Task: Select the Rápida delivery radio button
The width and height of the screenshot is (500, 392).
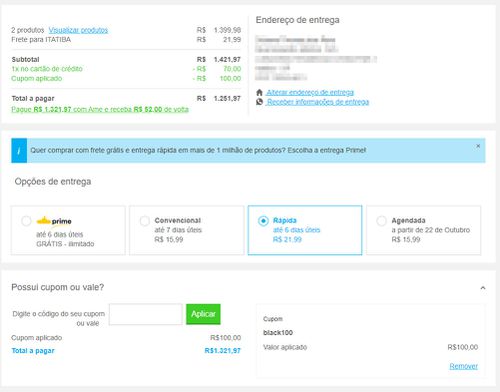Action: [x=263, y=221]
